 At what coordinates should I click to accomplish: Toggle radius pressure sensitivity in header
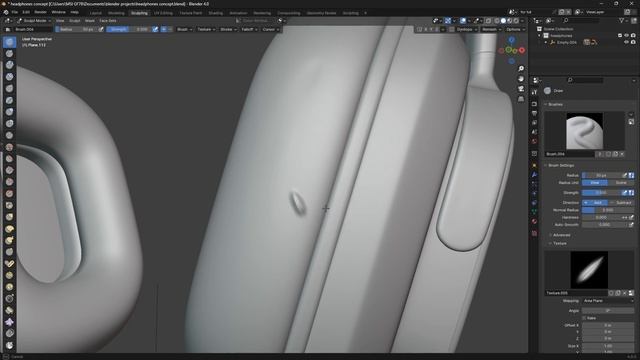[101, 29]
